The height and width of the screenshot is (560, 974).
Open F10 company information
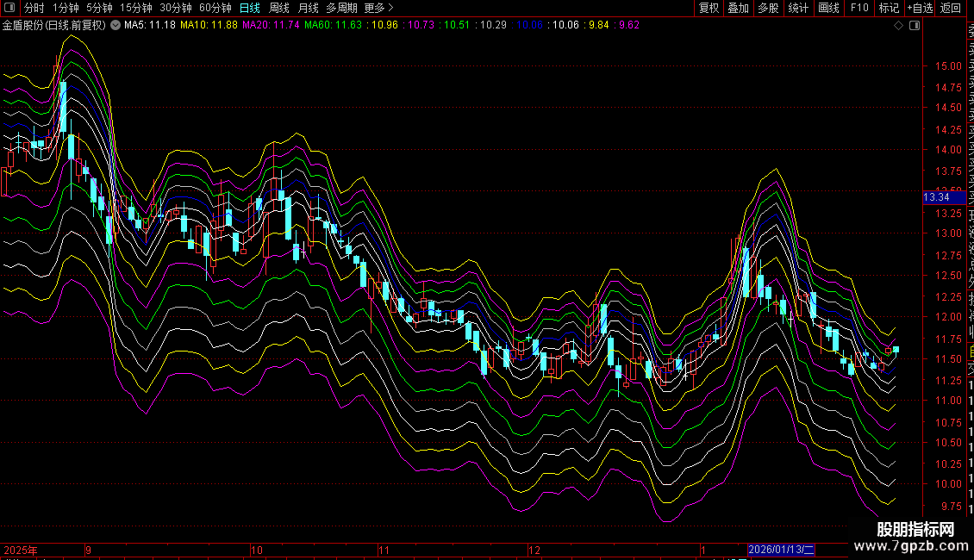click(859, 8)
